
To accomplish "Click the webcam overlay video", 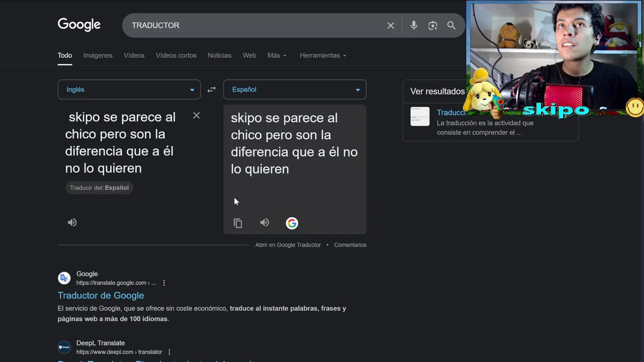I will (x=553, y=59).
